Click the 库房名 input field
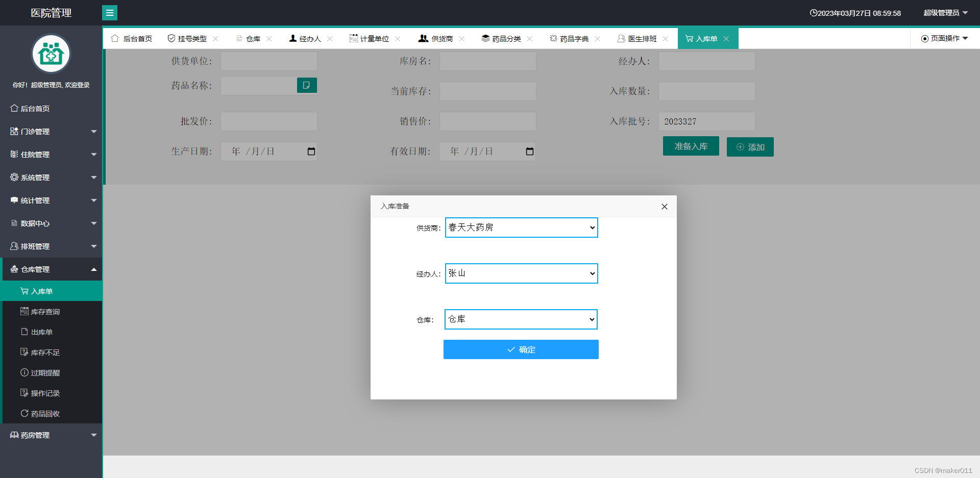The image size is (980, 478). click(x=488, y=61)
